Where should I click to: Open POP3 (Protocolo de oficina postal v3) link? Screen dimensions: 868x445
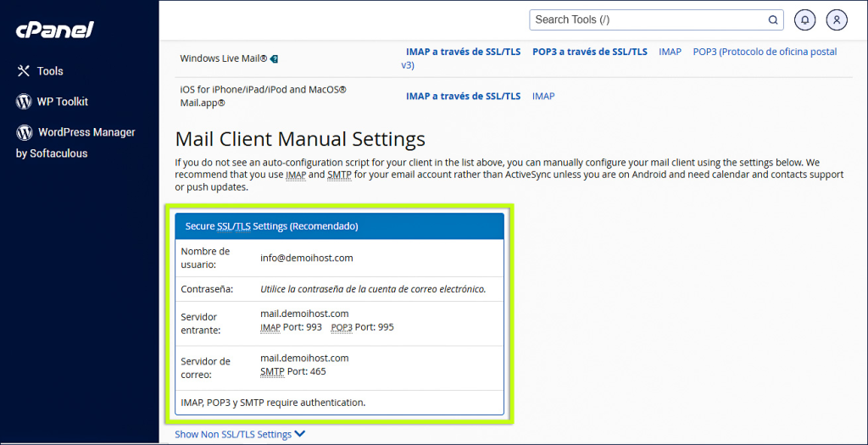[x=765, y=52]
